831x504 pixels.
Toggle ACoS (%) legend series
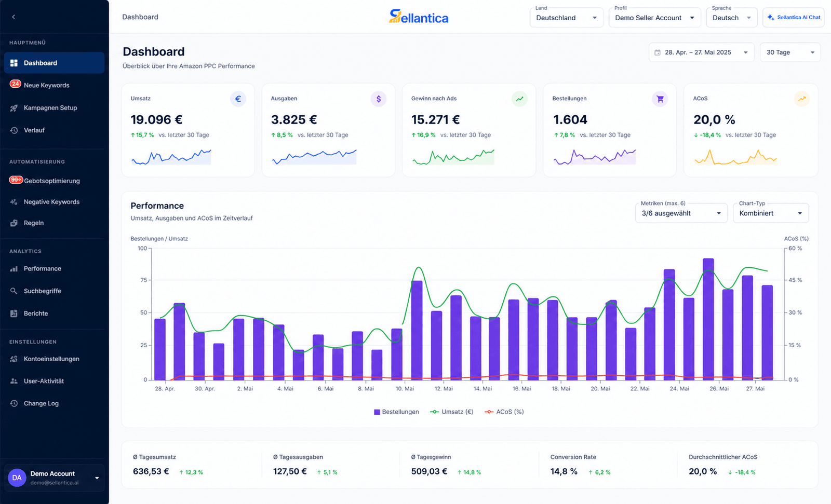504,412
